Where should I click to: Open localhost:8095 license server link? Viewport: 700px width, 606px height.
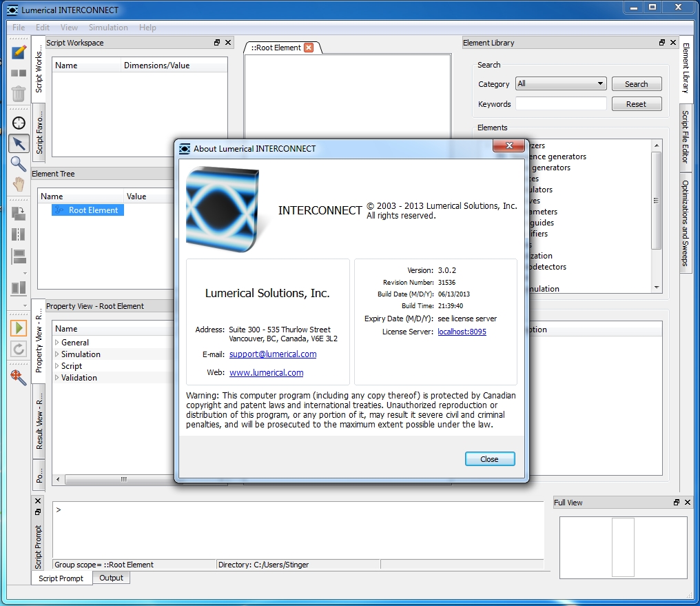coord(462,332)
